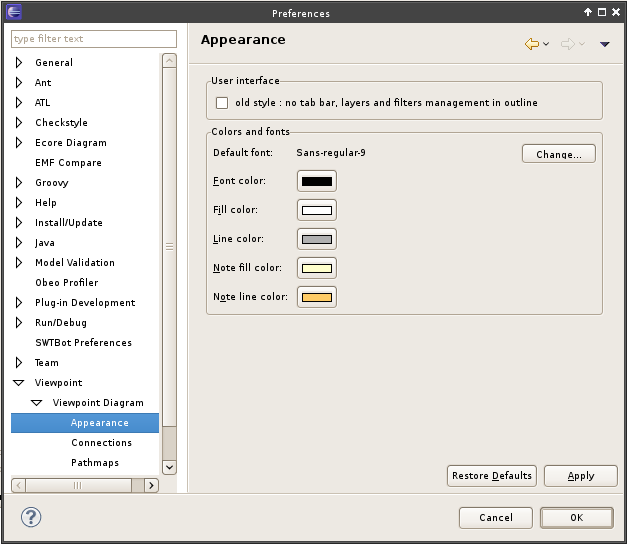
Task: Enable the old style checkbox
Action: [222, 103]
